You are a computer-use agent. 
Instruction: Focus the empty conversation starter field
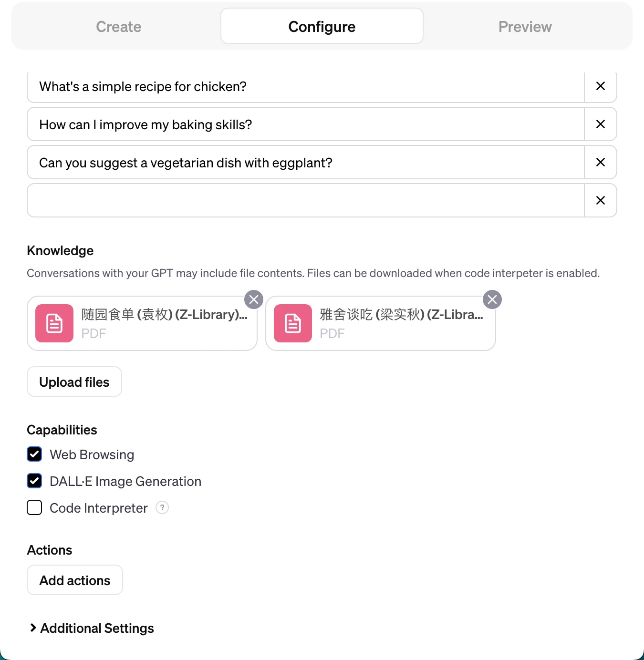[306, 200]
